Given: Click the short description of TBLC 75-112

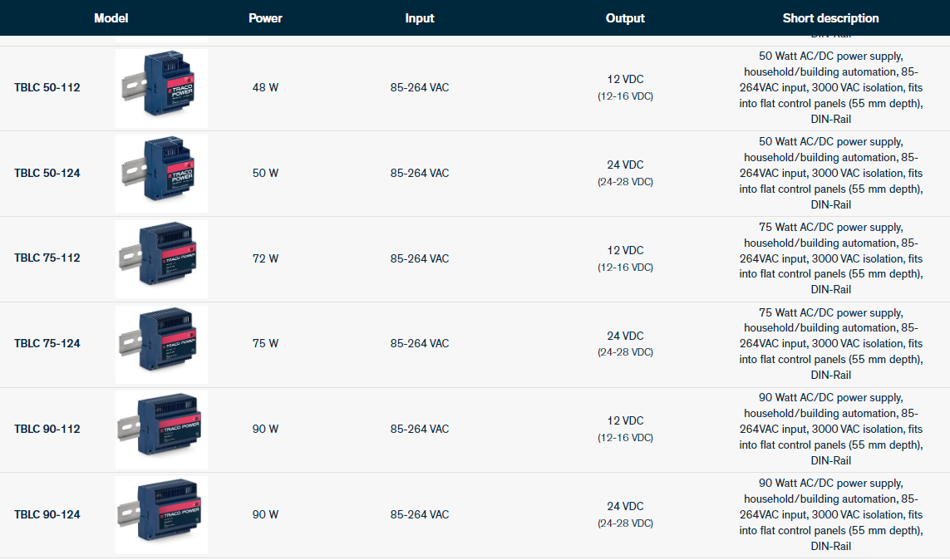Looking at the screenshot, I should (830, 258).
